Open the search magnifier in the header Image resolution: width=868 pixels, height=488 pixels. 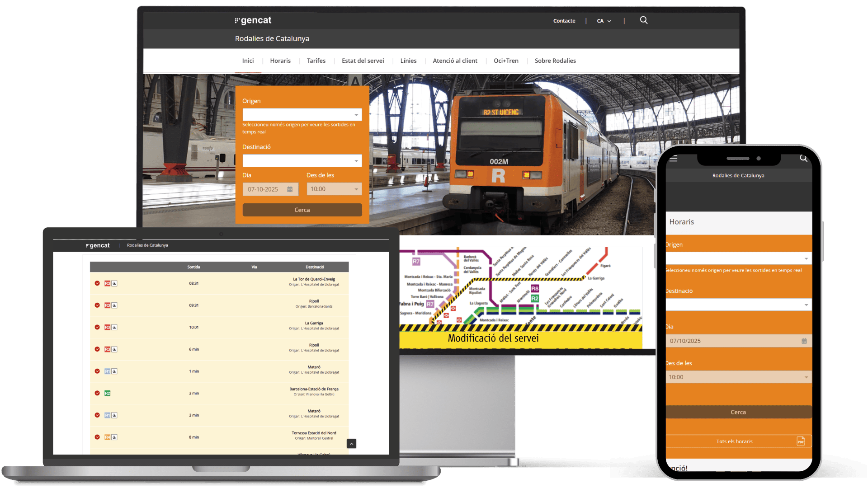coord(643,20)
